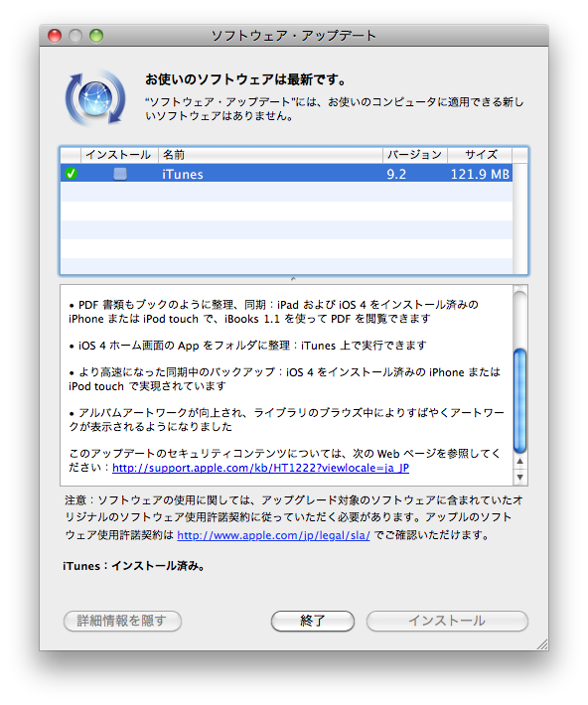Click the より高速になった同期中のバックアップ bullet text
This screenshot has width=588, height=705.
284,379
